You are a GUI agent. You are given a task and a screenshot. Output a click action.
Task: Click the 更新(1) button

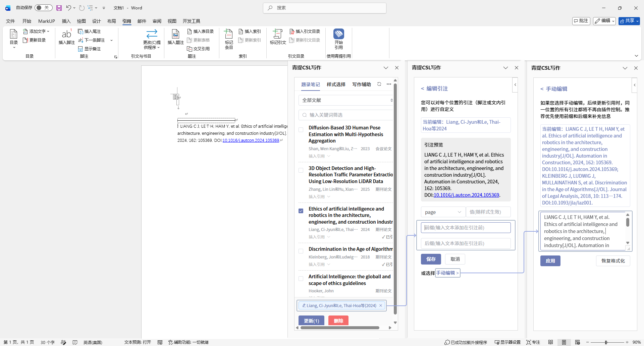click(311, 321)
